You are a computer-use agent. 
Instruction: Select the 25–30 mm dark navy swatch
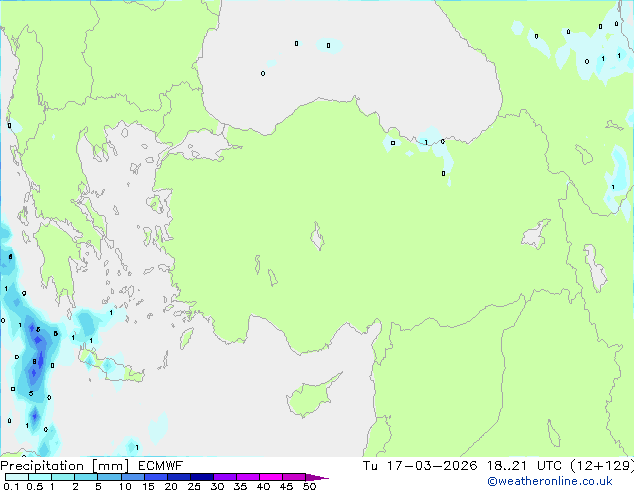(x=202, y=477)
